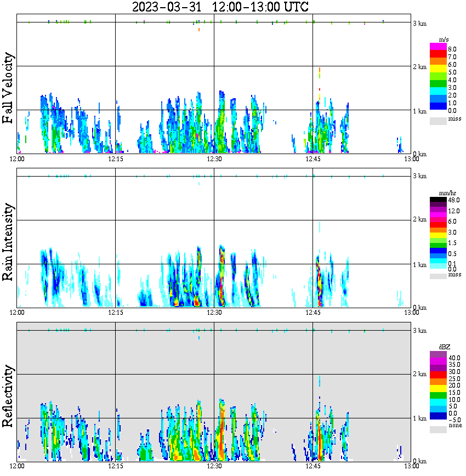The height and width of the screenshot is (476, 466).
Task: Pick the red swatch in the mm/hr legend
Action: [x=438, y=225]
